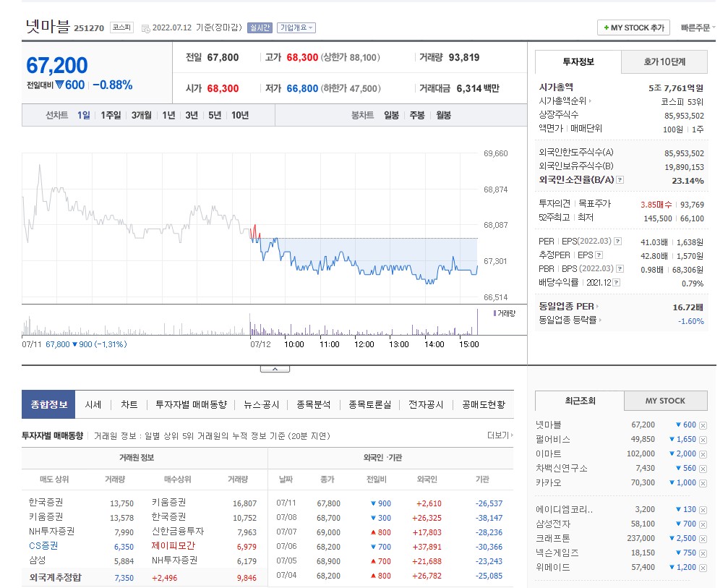Select the 3년 line chart period
The height and width of the screenshot is (588, 728).
click(x=192, y=115)
